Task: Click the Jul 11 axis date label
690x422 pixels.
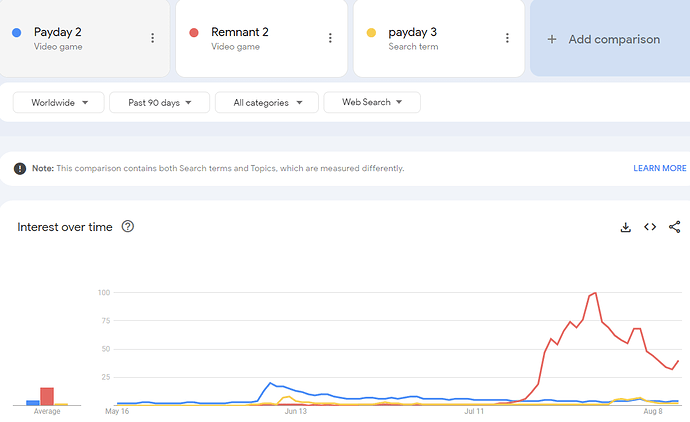Action: [x=474, y=411]
